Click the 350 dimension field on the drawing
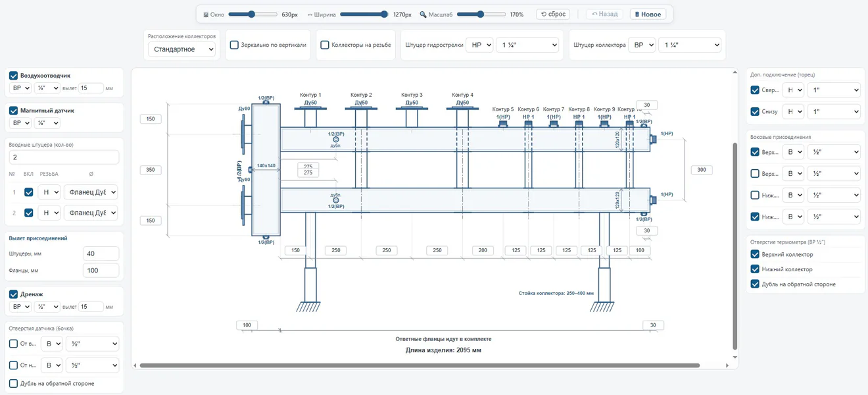The width and height of the screenshot is (868, 395). coord(151,170)
